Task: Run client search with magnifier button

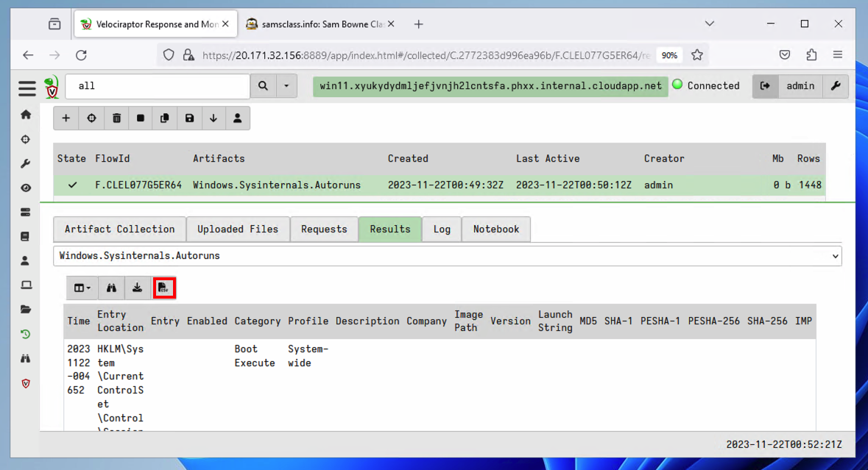Action: 263,86
